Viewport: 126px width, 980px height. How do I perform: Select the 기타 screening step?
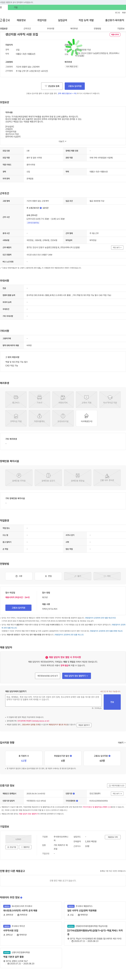107,576
